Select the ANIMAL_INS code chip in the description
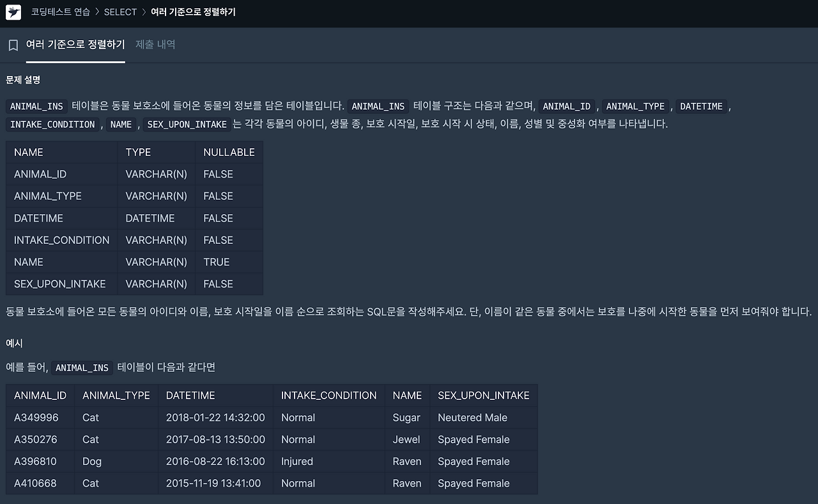818x504 pixels. (36, 106)
